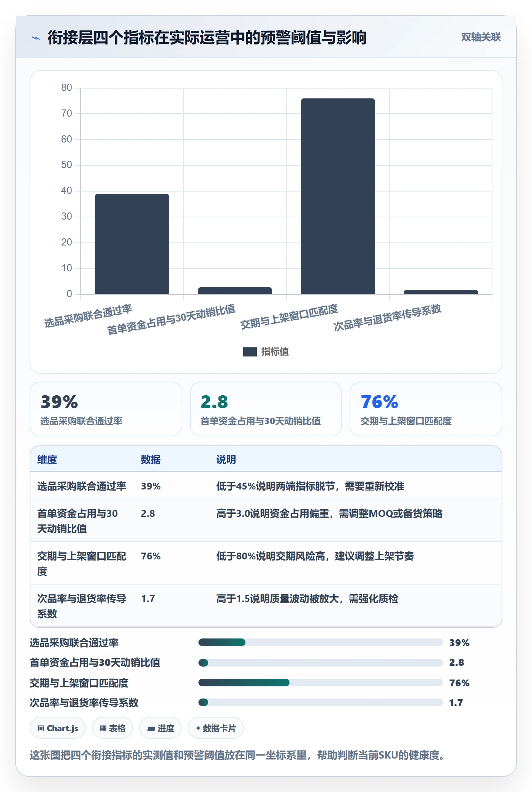
Task: Select table cell 选品采购联合通过率
Action: [82, 486]
